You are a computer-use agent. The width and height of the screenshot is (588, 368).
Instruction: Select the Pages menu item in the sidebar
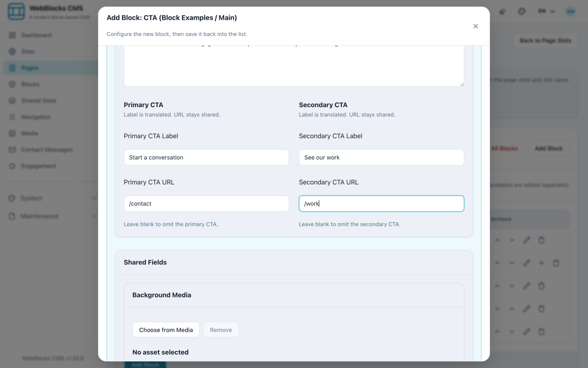[x=51, y=68]
